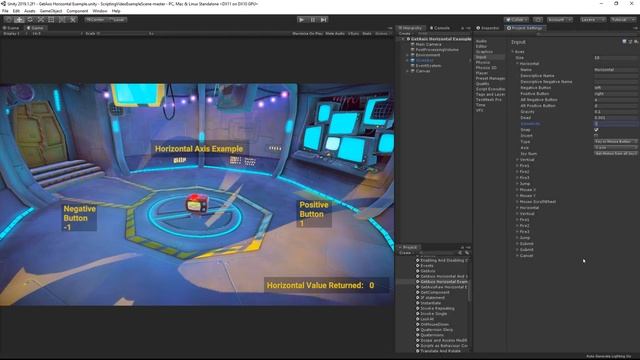Click the Project search-by-label filter icon

click(x=467, y=253)
